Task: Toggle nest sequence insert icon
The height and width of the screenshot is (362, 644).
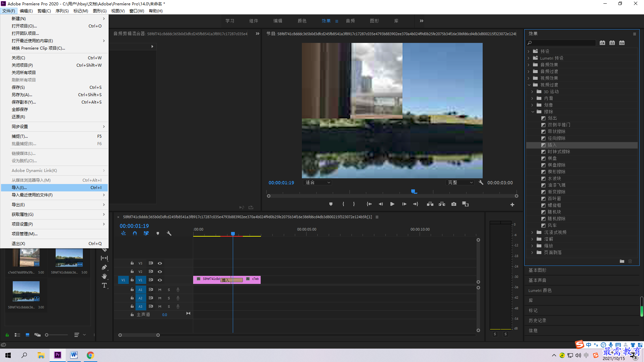Action: tap(123, 233)
